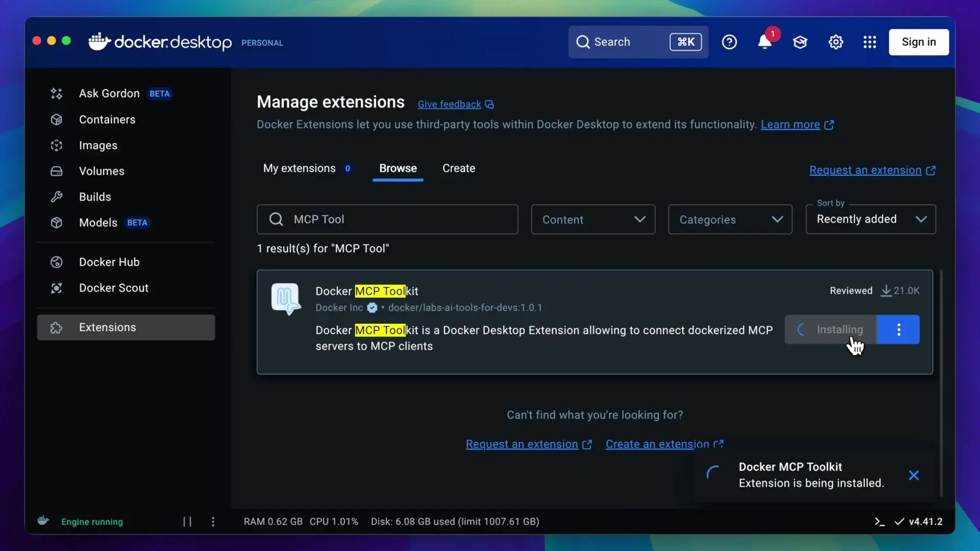Viewport: 980px width, 551px height.
Task: Click the Engine running whale icon
Action: pos(43,520)
